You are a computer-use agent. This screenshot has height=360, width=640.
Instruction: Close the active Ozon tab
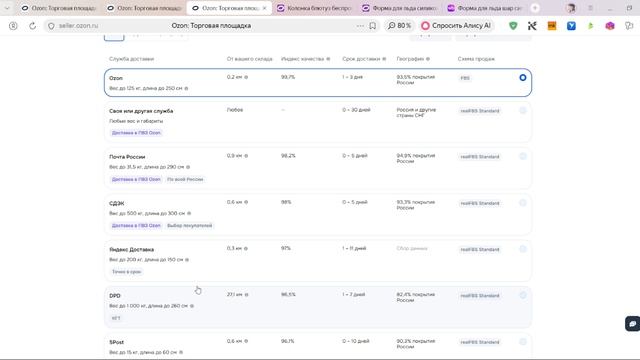(x=264, y=8)
